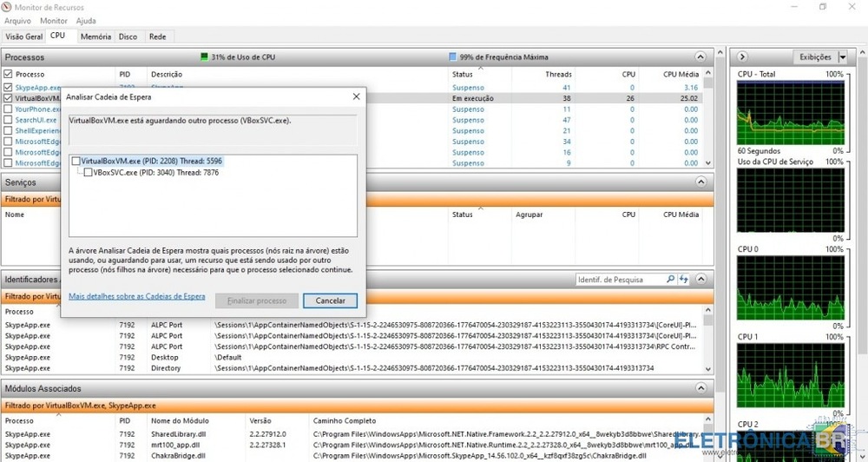Check the VirtualBoxVM.exe box in the wait chain tree
Image resolution: width=868 pixels, height=462 pixels.
76,162
